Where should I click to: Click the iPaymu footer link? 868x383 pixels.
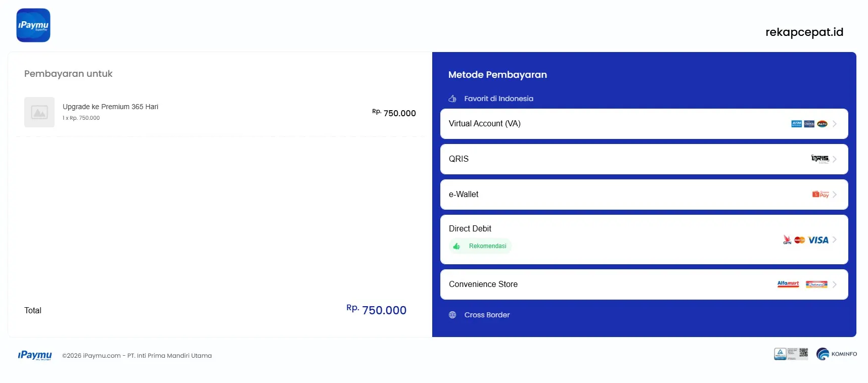(x=34, y=355)
